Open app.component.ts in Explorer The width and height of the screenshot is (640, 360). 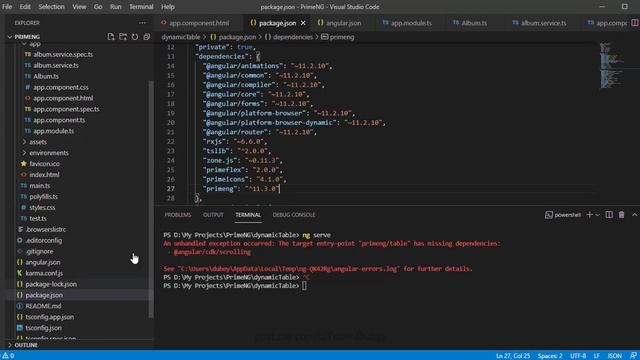59,120
